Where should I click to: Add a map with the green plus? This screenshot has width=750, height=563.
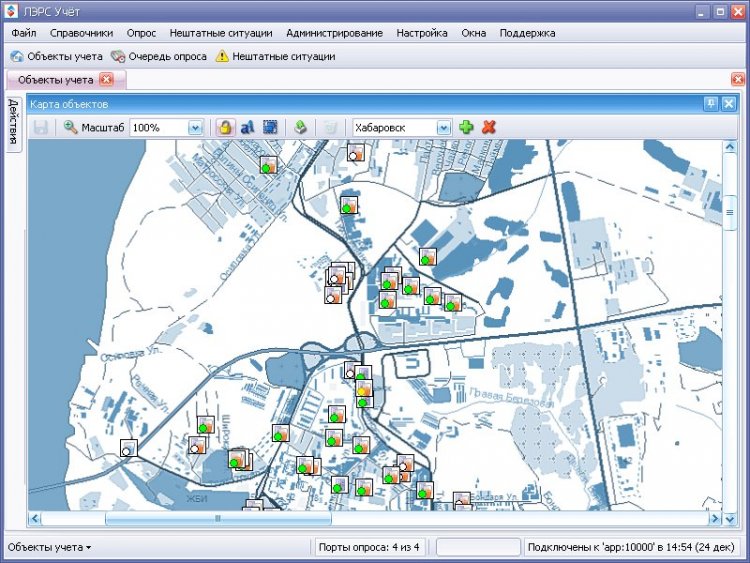466,127
